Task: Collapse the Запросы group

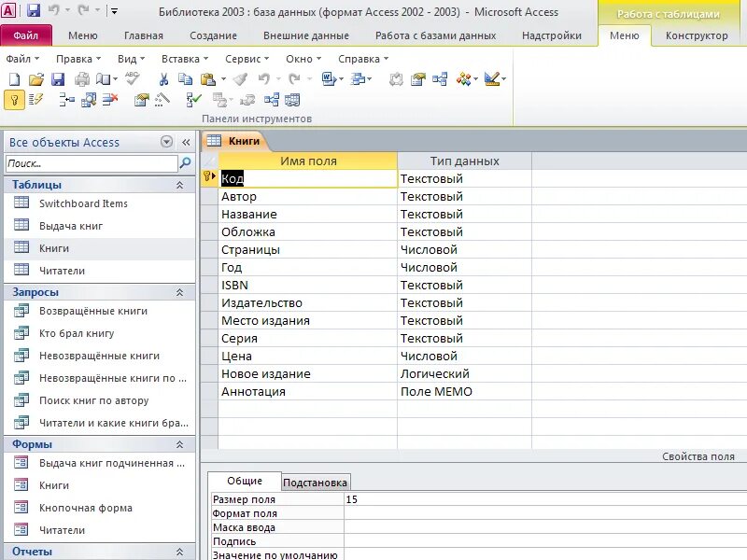Action: [x=179, y=292]
